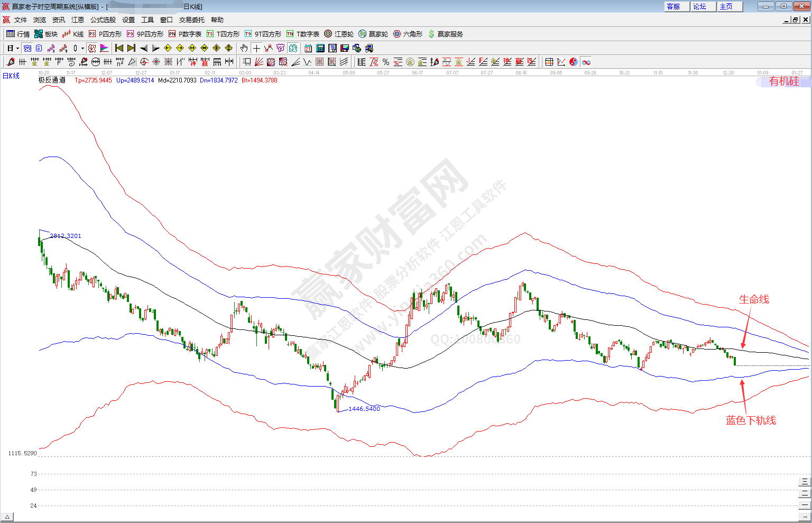Click the three-line panel layout button
The height and width of the screenshot is (523, 812).
tap(805, 481)
